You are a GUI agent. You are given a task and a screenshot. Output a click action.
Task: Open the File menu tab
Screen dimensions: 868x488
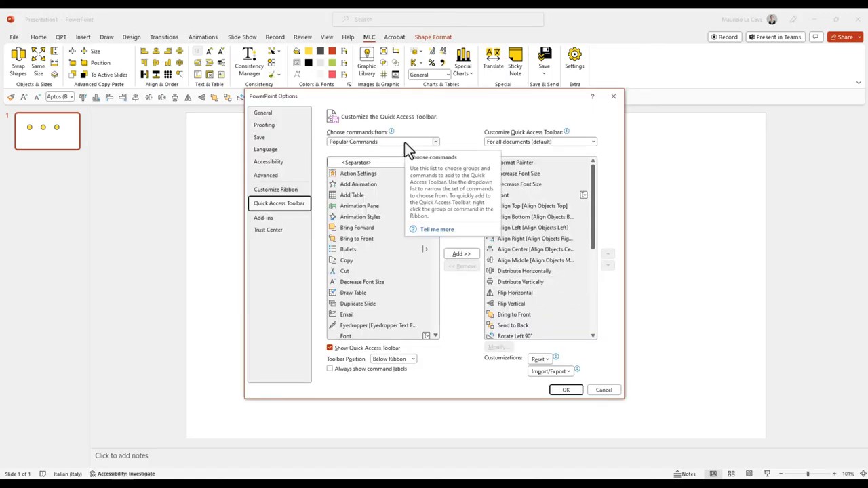click(14, 37)
